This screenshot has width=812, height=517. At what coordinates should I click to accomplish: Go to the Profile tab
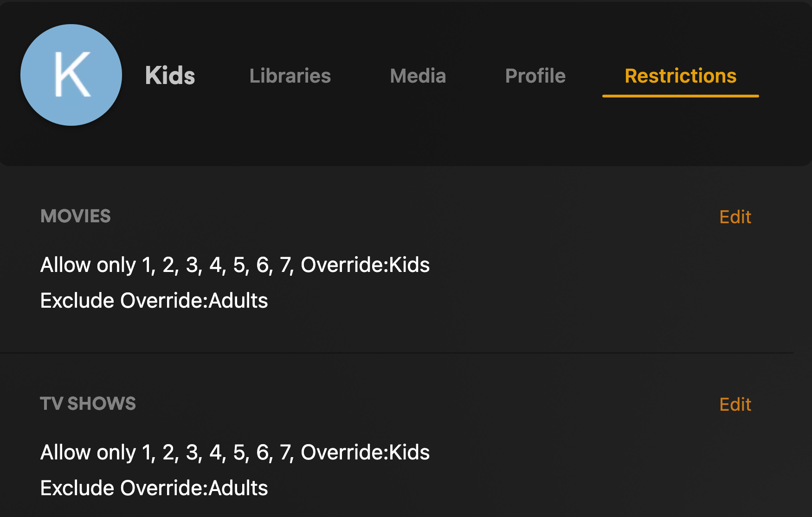[535, 76]
